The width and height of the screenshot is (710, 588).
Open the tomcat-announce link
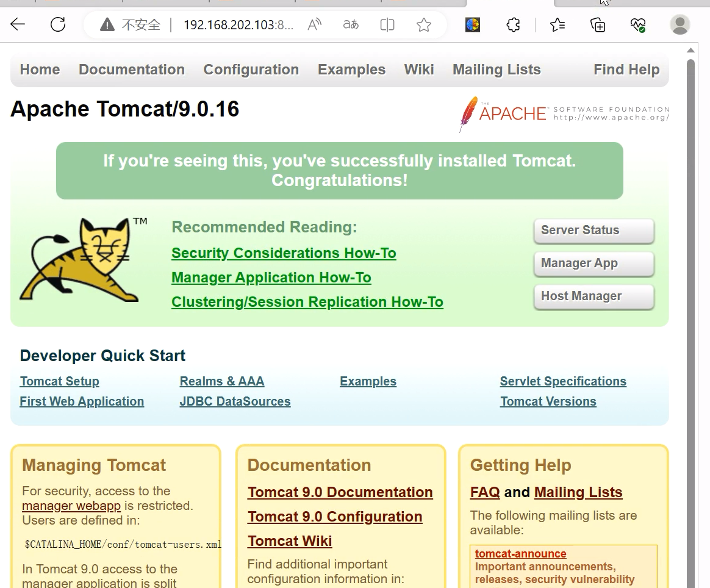click(521, 554)
